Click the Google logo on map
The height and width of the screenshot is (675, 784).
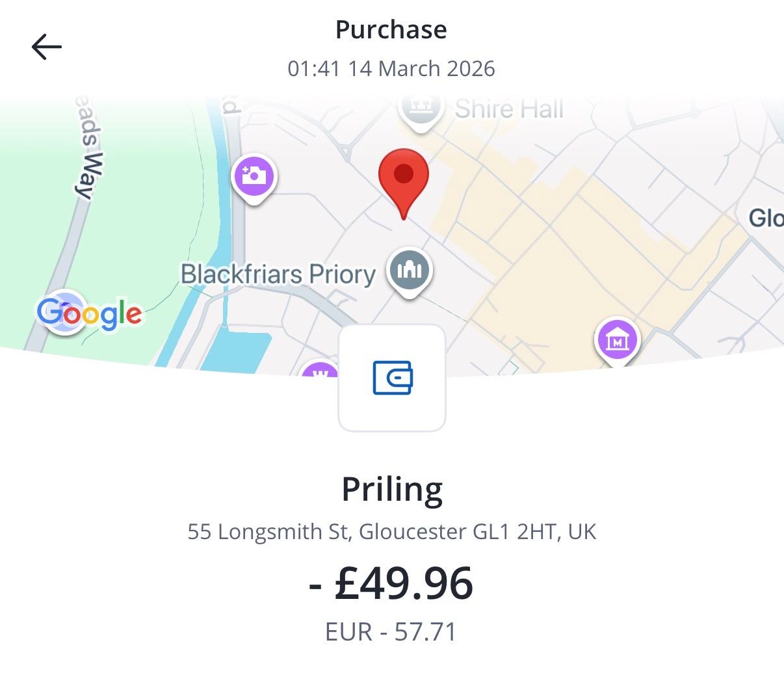89,313
